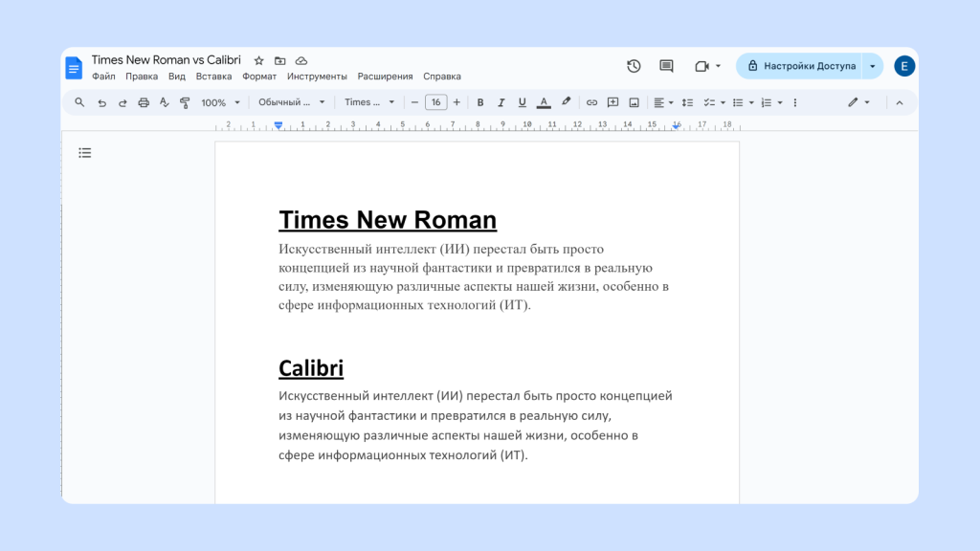Viewport: 980px width, 551px height.
Task: Toggle bold formatting
Action: point(480,101)
